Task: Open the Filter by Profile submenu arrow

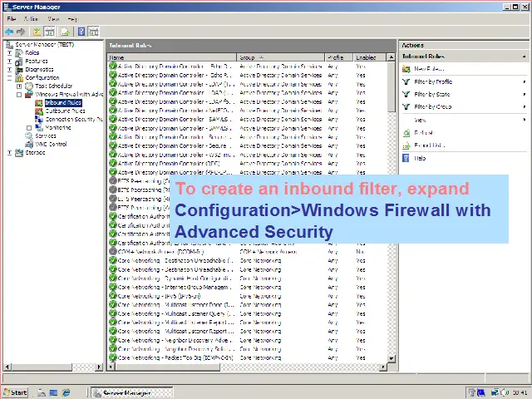Action: click(525, 81)
